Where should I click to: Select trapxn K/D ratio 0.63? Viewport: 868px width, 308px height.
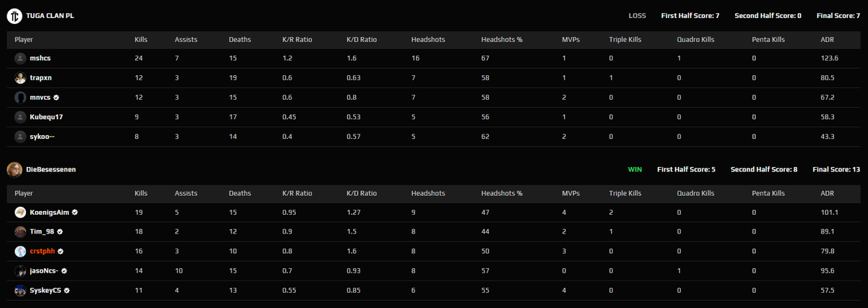pyautogui.click(x=354, y=78)
